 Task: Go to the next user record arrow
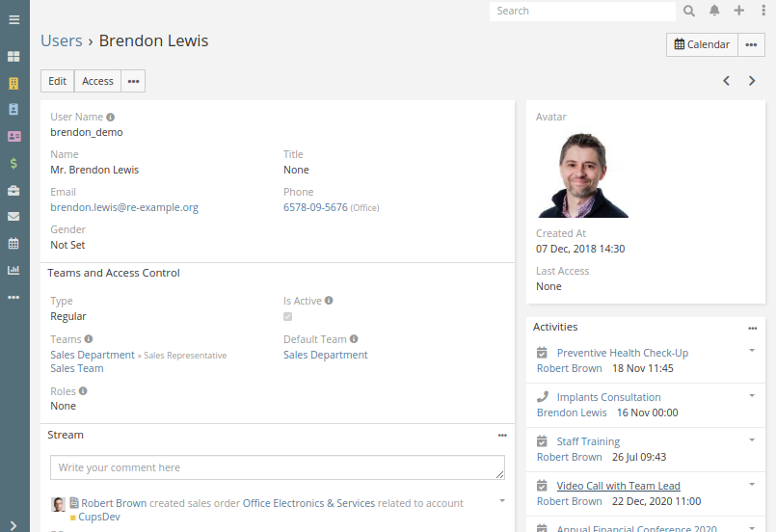coord(752,81)
